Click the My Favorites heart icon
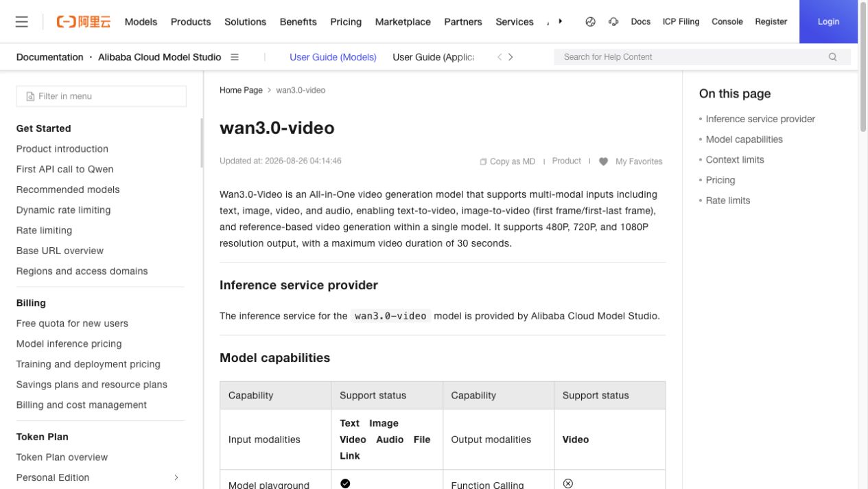868x489 pixels. (x=603, y=161)
